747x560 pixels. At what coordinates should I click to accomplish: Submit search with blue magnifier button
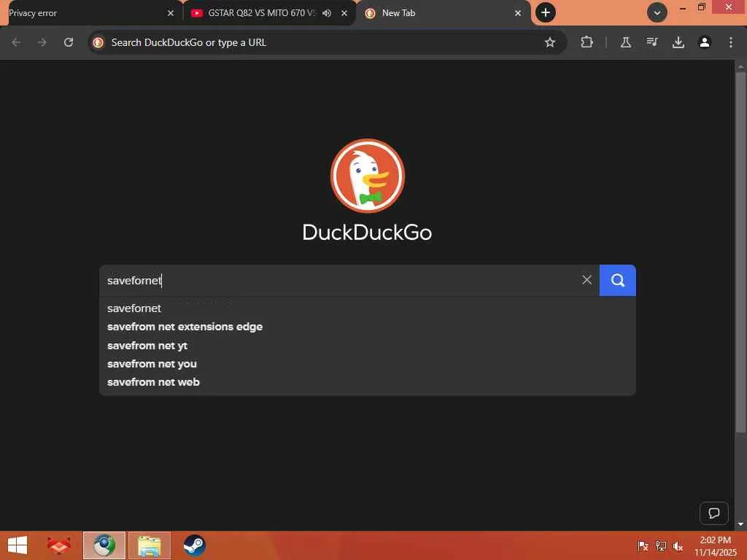[617, 280]
